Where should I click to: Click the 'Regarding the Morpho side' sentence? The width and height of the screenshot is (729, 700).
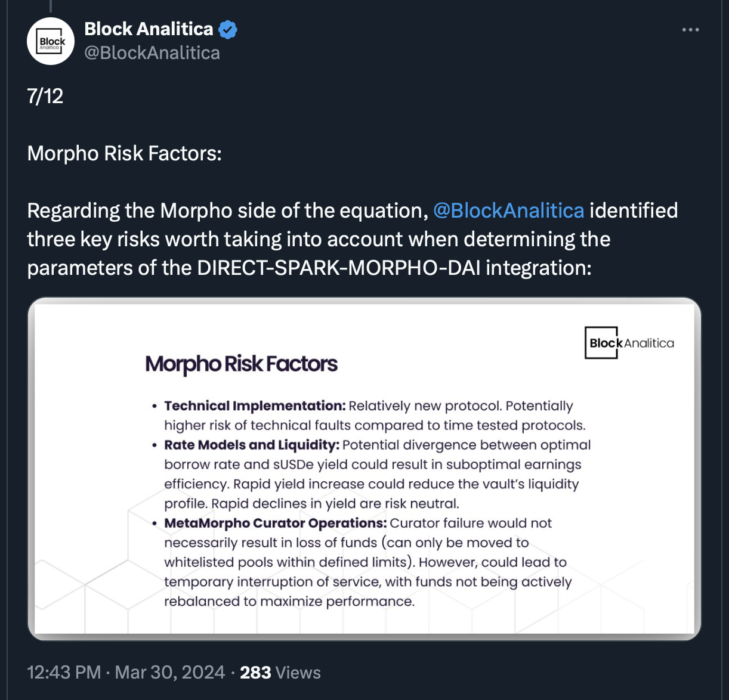pos(353,239)
